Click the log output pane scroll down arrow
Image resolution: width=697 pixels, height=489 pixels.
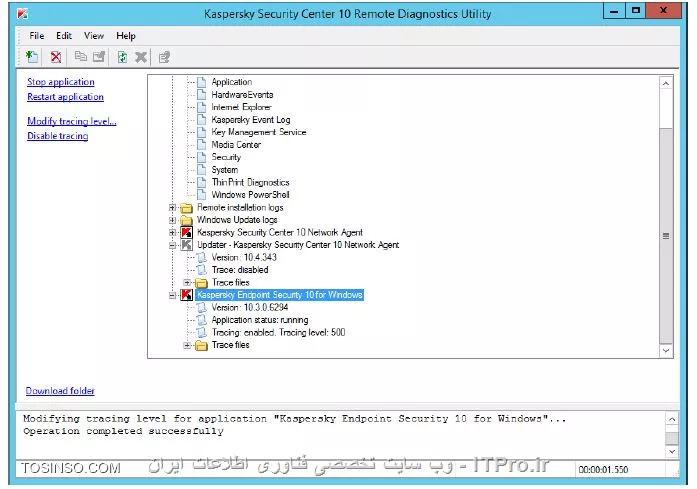point(672,451)
